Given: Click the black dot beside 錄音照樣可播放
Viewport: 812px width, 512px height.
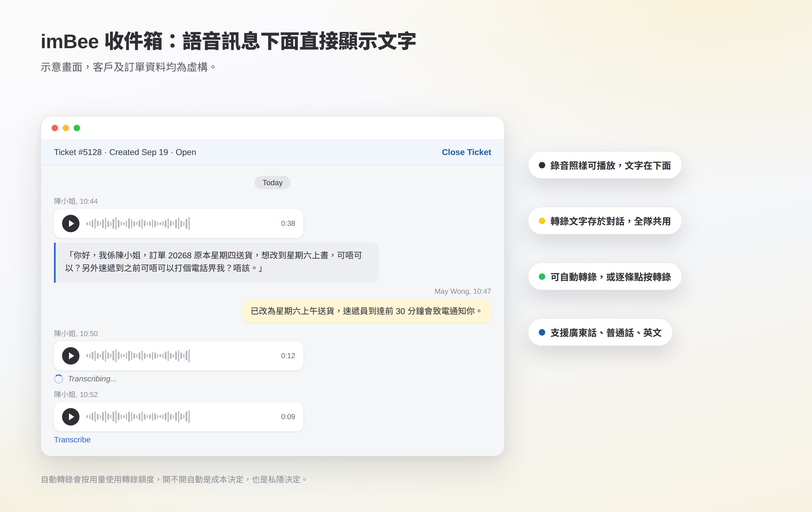Looking at the screenshot, I should [542, 165].
